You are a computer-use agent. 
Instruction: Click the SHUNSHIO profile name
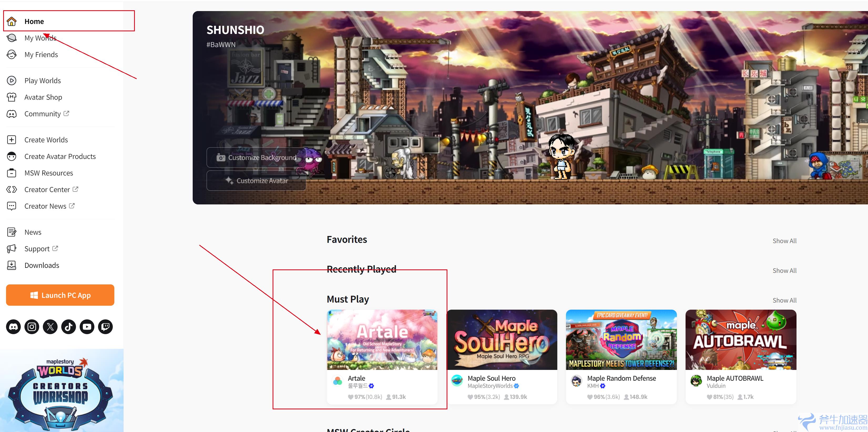point(236,30)
